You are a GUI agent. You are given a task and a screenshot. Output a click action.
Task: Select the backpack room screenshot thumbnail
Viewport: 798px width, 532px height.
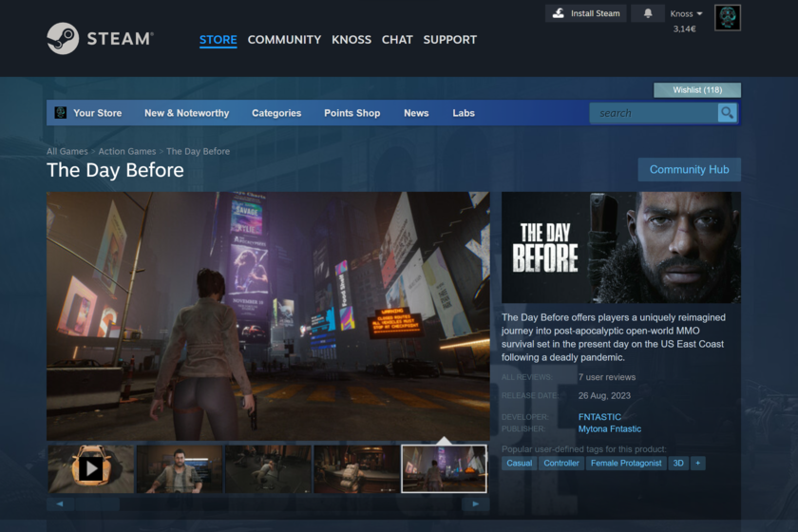click(357, 468)
